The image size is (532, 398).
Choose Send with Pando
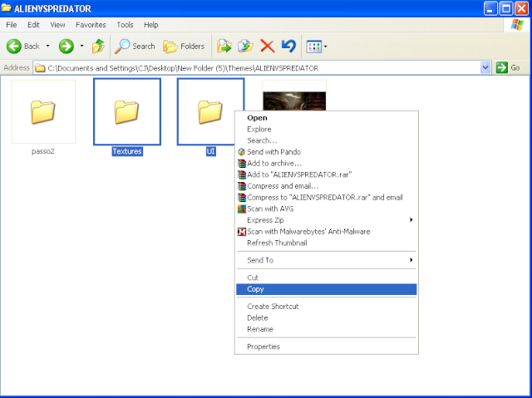pyautogui.click(x=327, y=152)
